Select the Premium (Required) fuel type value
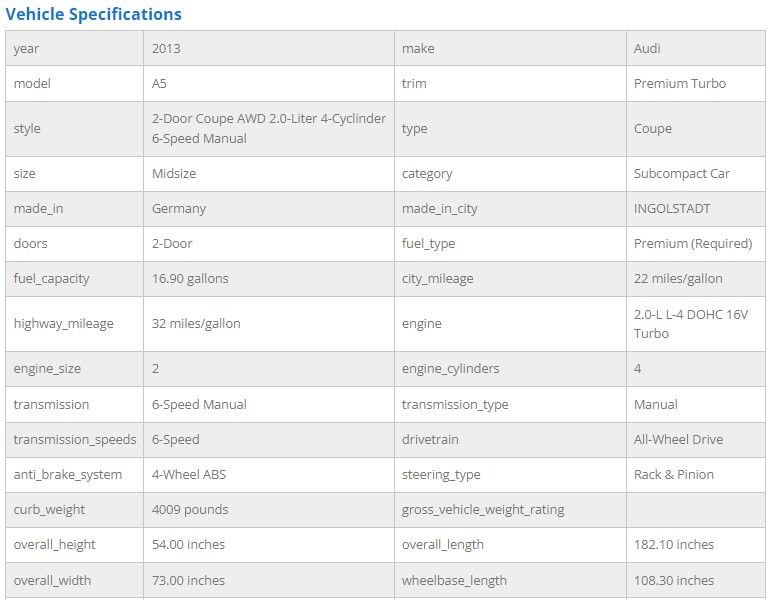The height and width of the screenshot is (600, 771). pyautogui.click(x=692, y=243)
